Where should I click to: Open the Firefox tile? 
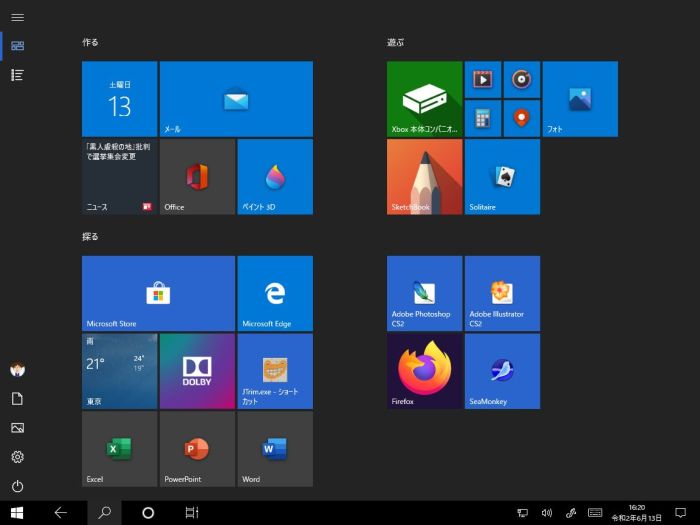click(x=424, y=371)
